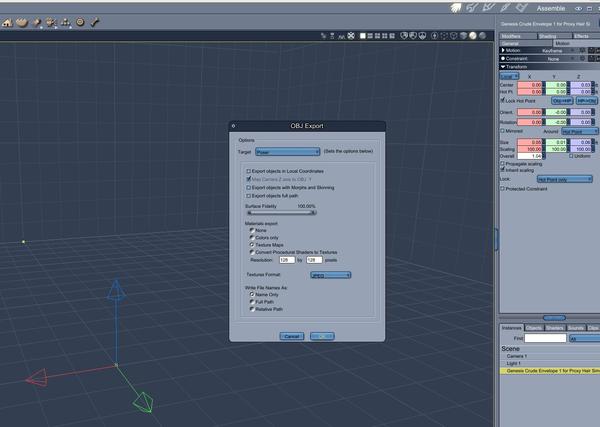Switch to the Shading tab

(x=554, y=36)
